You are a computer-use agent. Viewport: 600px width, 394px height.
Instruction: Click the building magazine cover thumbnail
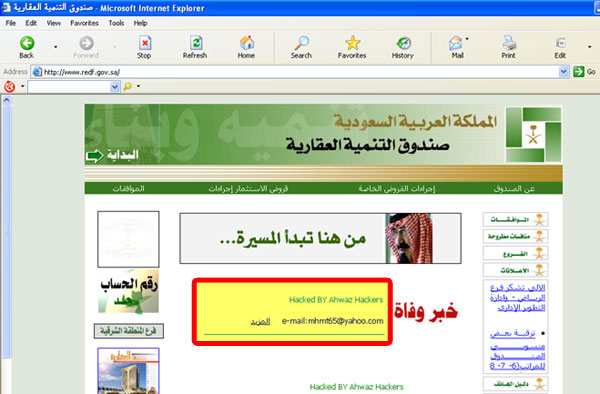(x=128, y=371)
